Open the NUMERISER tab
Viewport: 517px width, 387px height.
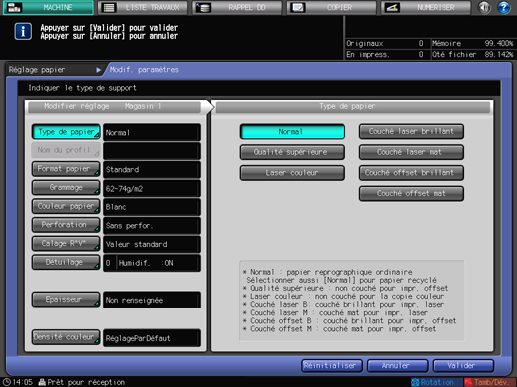426,7
